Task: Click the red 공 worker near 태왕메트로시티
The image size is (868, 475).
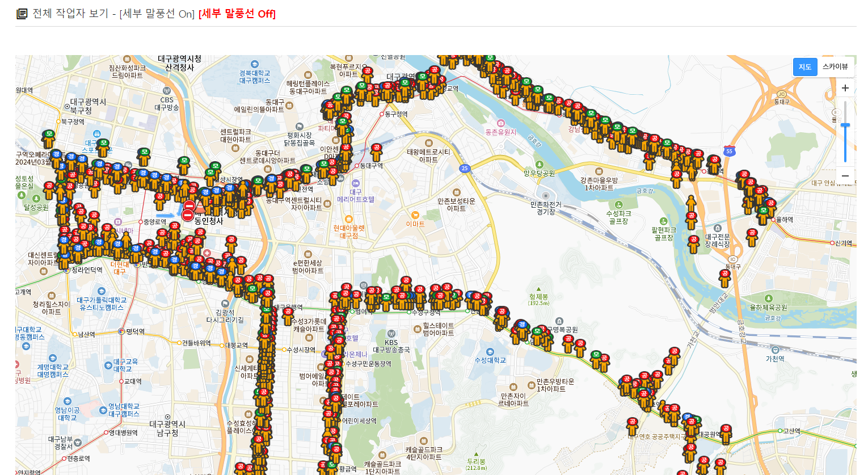Action: [x=376, y=152]
